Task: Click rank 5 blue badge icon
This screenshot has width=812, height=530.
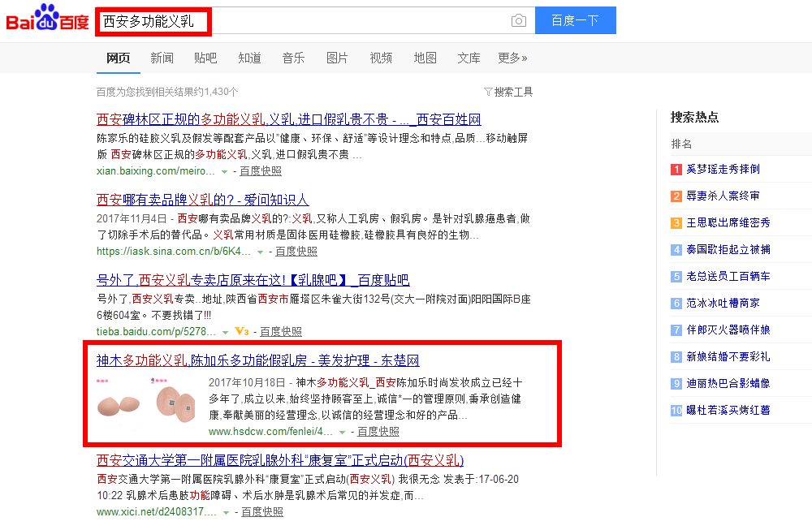Action: point(676,277)
